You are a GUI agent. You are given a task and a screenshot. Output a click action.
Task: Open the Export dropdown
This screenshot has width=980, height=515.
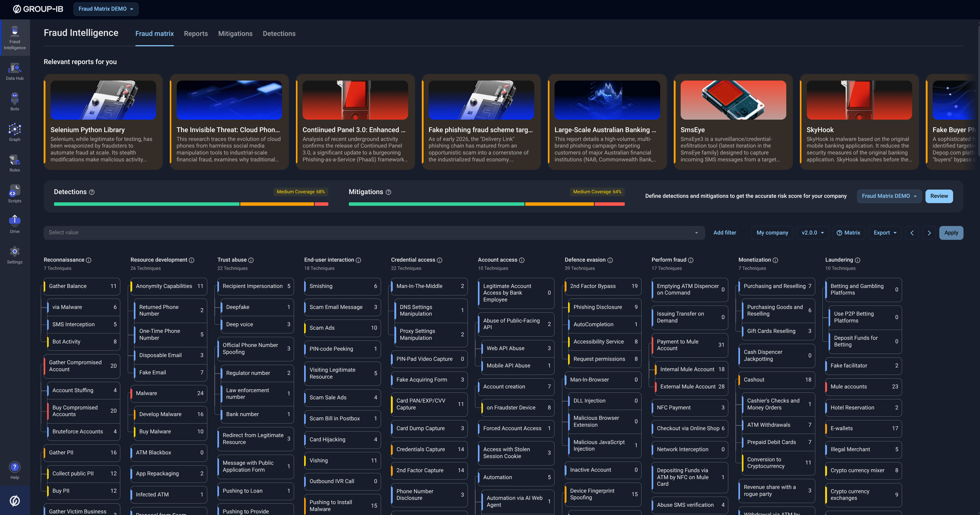pos(885,233)
